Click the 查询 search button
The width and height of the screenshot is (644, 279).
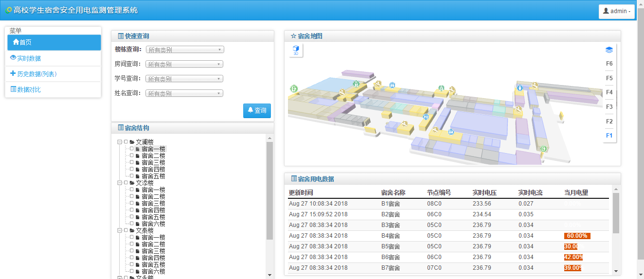[x=257, y=111]
